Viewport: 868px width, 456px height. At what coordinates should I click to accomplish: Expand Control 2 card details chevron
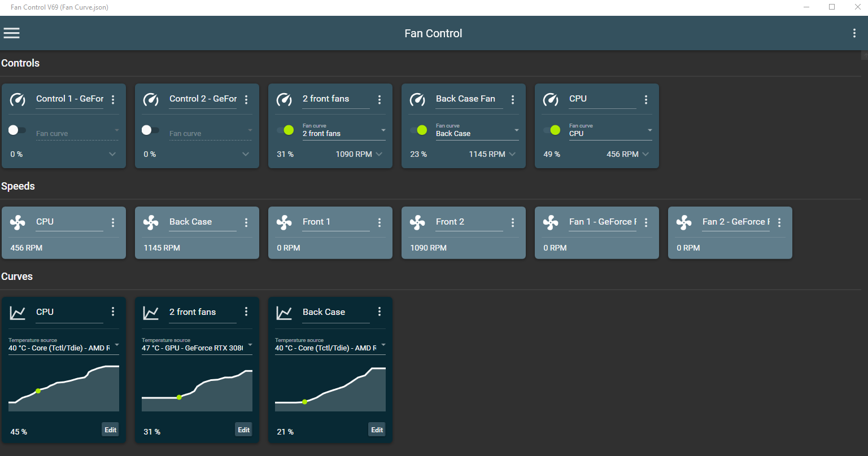pyautogui.click(x=246, y=154)
